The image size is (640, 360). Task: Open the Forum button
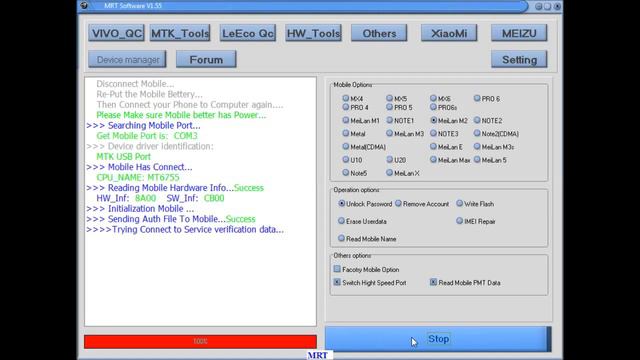coord(206,60)
